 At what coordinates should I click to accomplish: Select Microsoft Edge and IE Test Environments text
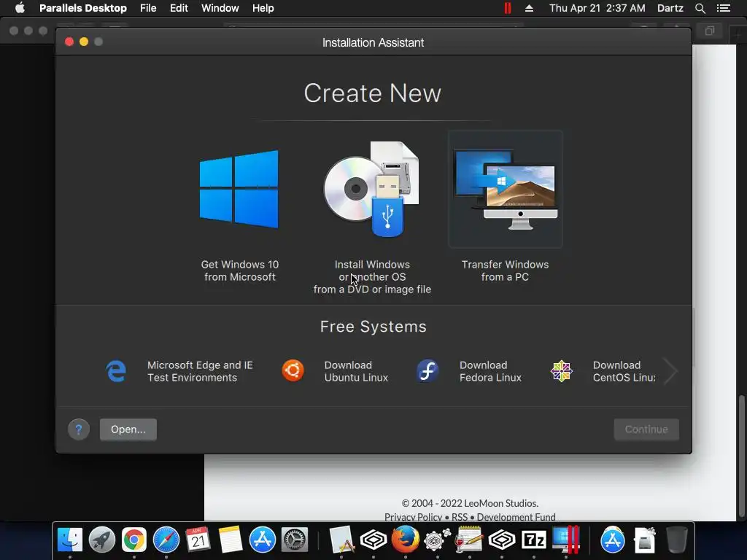(200, 371)
